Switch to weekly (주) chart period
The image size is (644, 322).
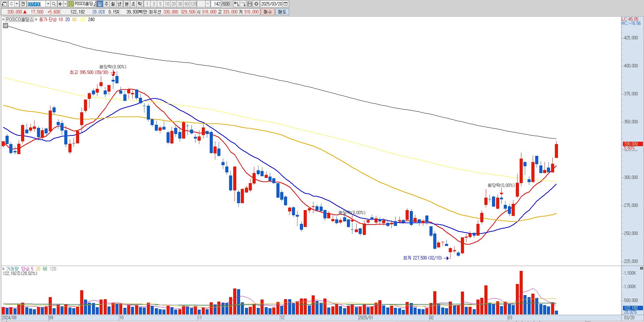(x=106, y=4)
